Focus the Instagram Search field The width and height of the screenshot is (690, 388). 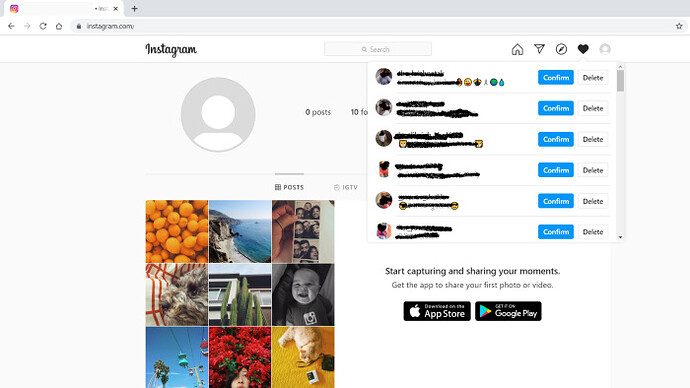[378, 49]
